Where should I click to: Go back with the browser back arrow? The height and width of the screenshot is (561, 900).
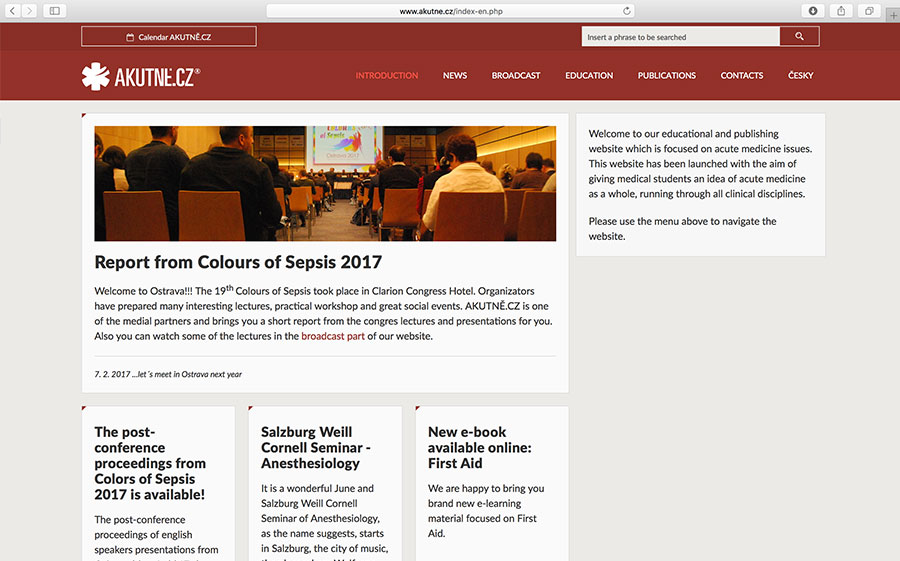tap(13, 10)
